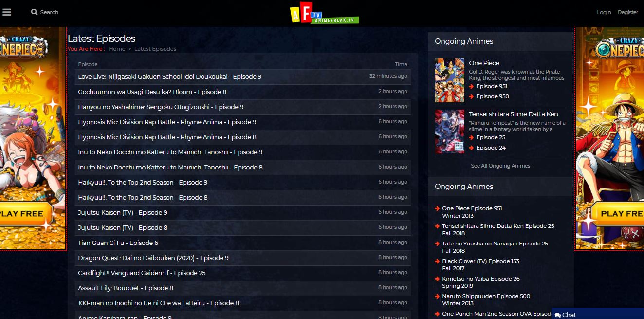
Task: Click the Register link
Action: 628,12
